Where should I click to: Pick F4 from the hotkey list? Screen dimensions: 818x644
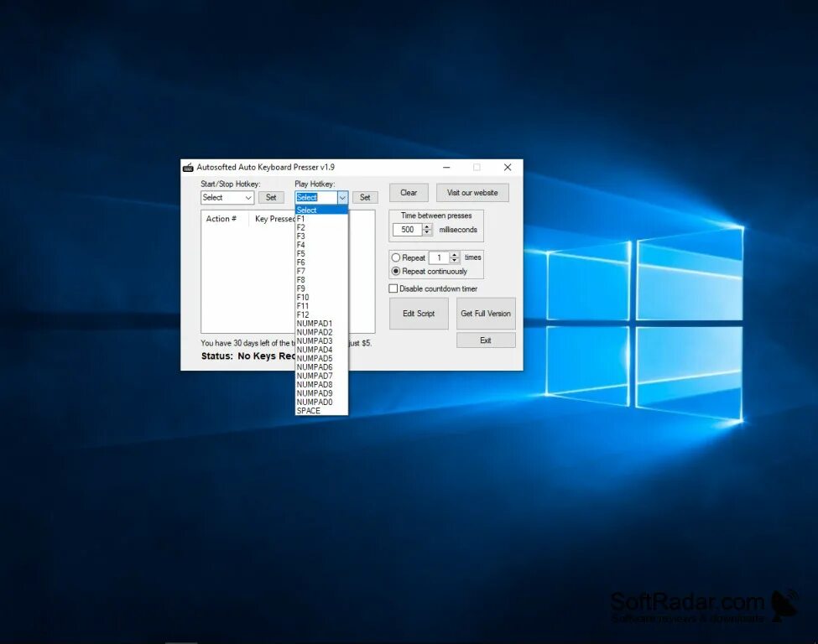[321, 245]
